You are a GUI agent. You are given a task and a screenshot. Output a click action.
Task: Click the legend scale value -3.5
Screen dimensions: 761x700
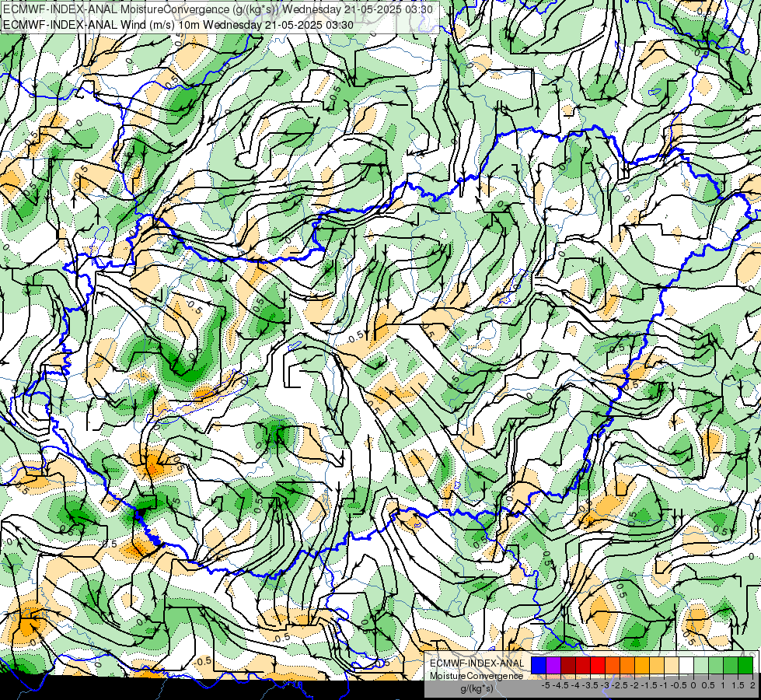pos(590,685)
